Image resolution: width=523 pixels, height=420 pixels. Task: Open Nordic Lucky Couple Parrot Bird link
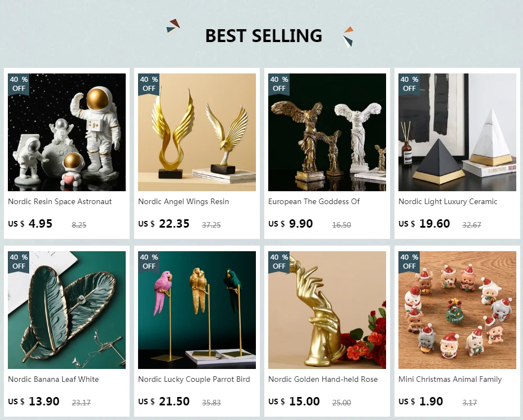(194, 379)
